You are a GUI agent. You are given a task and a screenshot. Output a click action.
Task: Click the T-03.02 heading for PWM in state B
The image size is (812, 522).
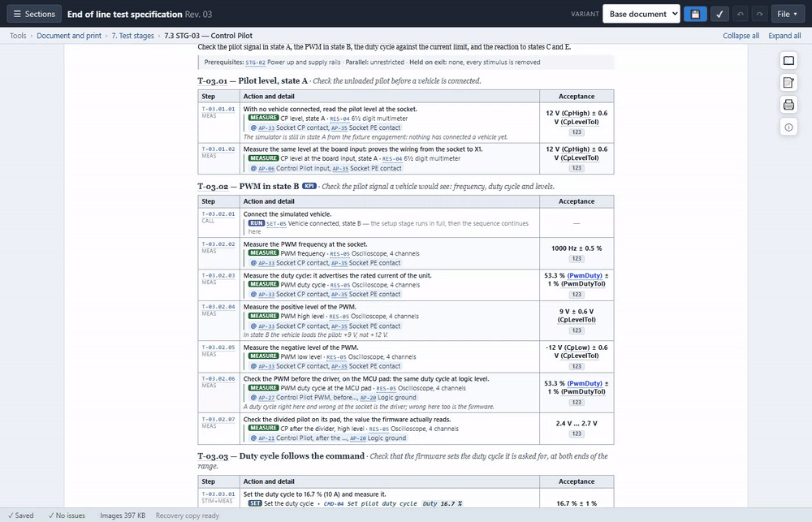point(248,187)
